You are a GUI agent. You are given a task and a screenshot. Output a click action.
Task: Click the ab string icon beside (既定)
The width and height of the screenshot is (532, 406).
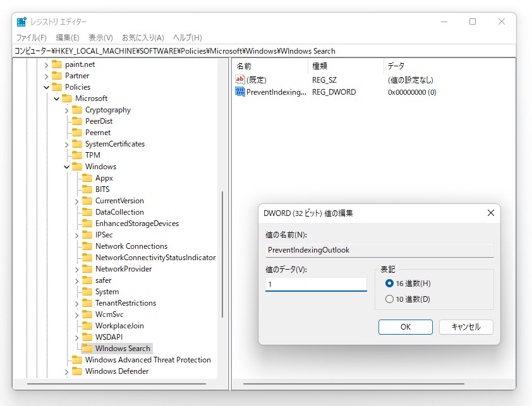pyautogui.click(x=239, y=80)
